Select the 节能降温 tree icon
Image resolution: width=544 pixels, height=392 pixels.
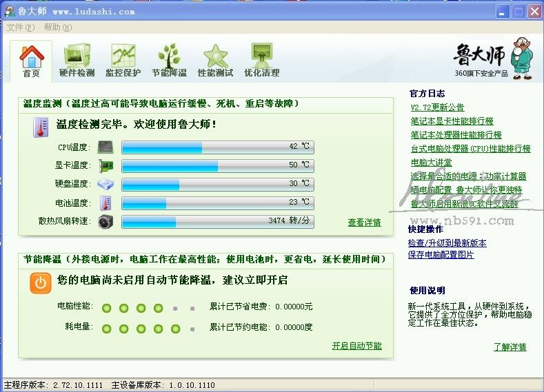click(x=169, y=56)
